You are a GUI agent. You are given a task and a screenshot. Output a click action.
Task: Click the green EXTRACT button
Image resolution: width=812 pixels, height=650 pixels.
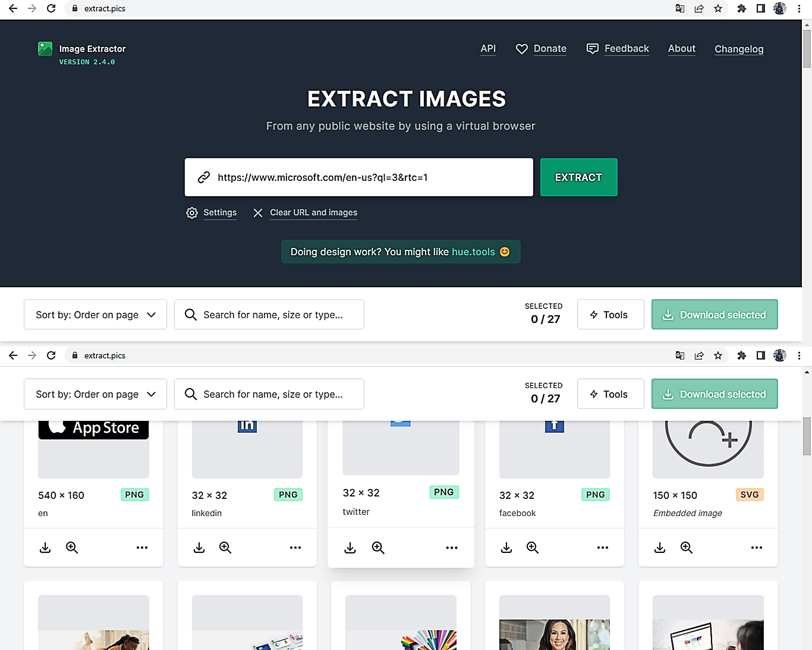point(579,177)
